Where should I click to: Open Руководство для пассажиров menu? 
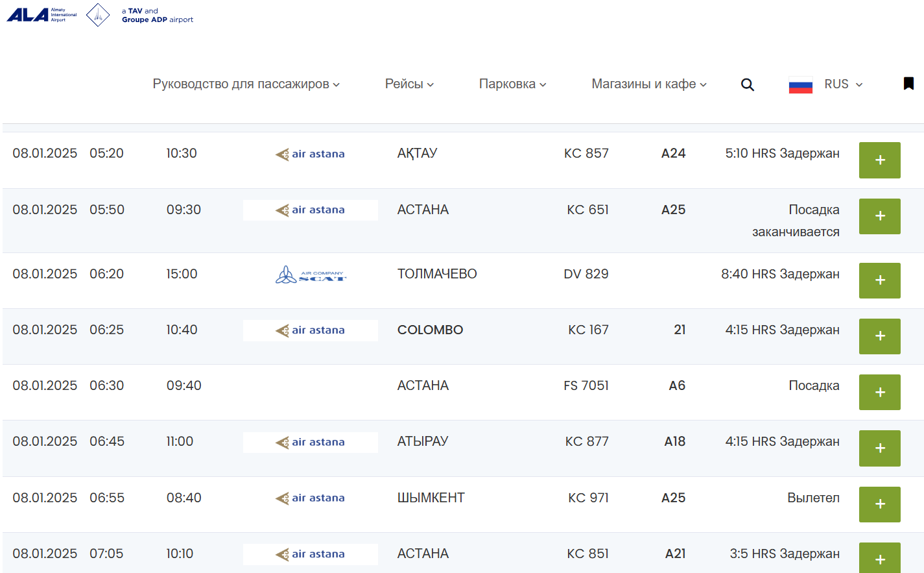coord(246,84)
